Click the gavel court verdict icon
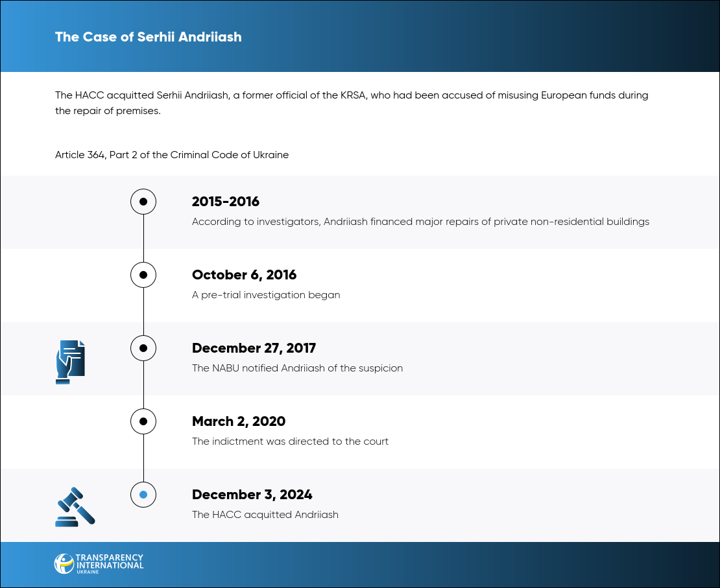This screenshot has width=720, height=588. tap(75, 507)
